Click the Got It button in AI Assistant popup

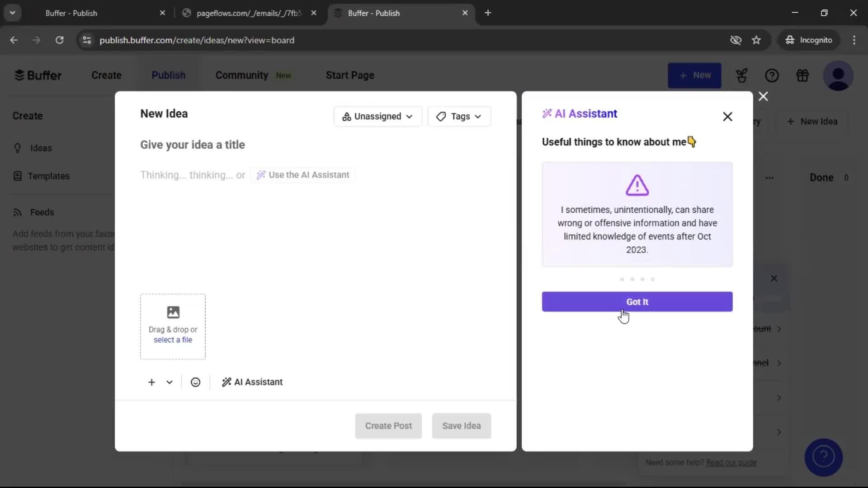(637, 301)
